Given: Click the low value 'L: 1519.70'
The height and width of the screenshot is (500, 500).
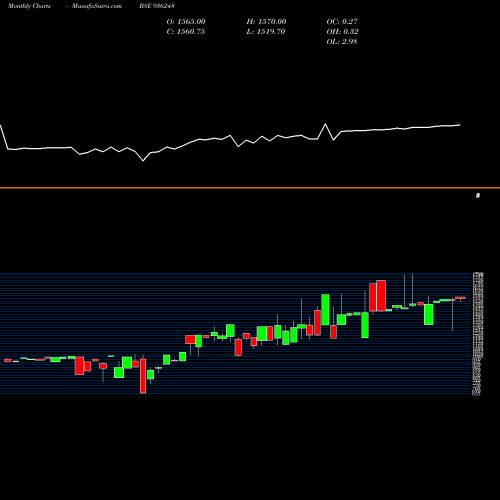Looking at the screenshot, I should [266, 32].
